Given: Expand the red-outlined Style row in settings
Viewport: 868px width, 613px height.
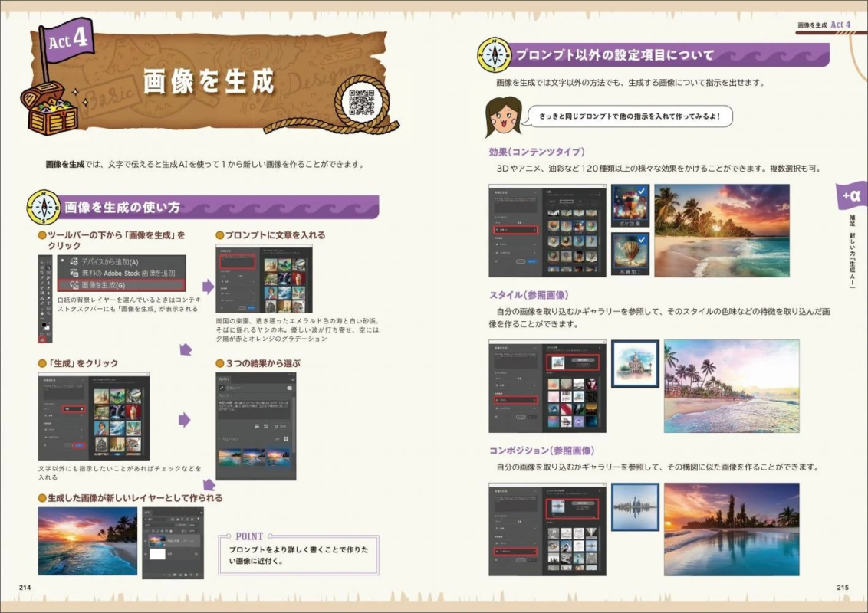Looking at the screenshot, I should click(516, 399).
